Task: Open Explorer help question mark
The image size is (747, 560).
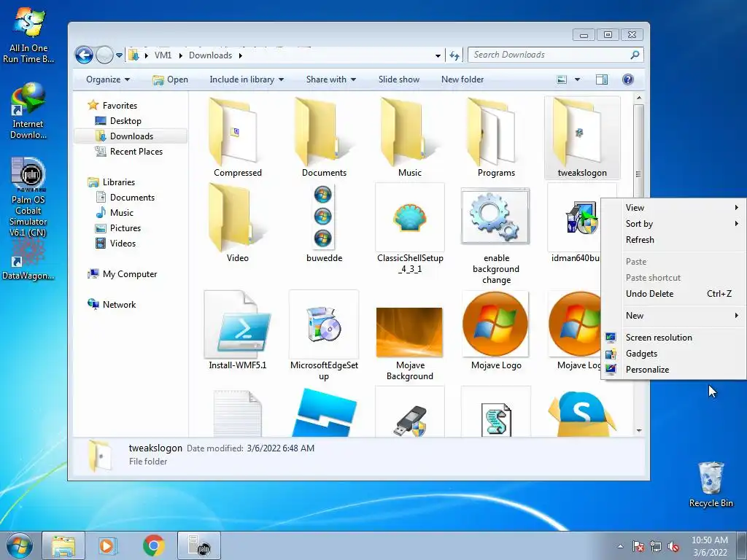Action: click(628, 79)
